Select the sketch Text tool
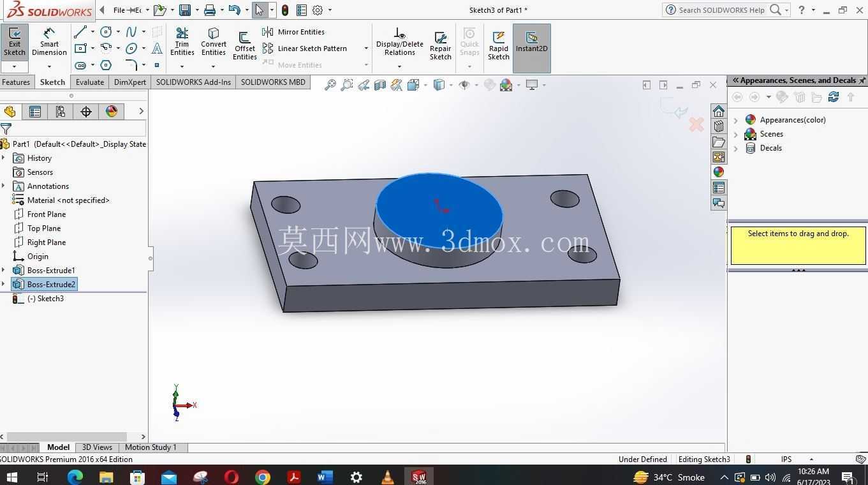868x485 pixels. [157, 48]
